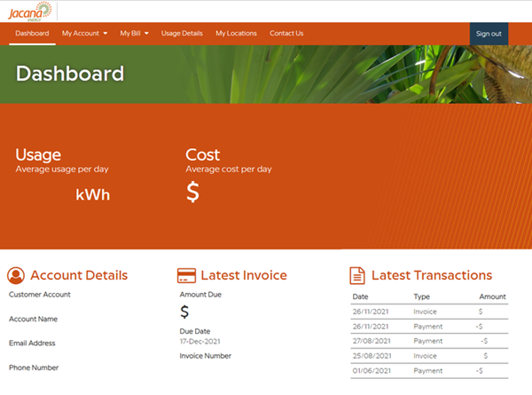Open the Dashboard menu item
This screenshot has height=395, width=532.
32,33
